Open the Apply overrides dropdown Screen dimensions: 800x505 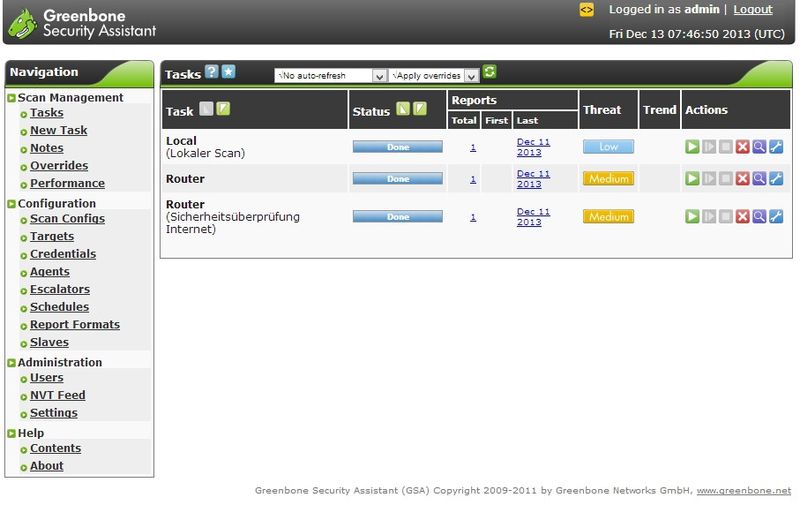tap(434, 75)
